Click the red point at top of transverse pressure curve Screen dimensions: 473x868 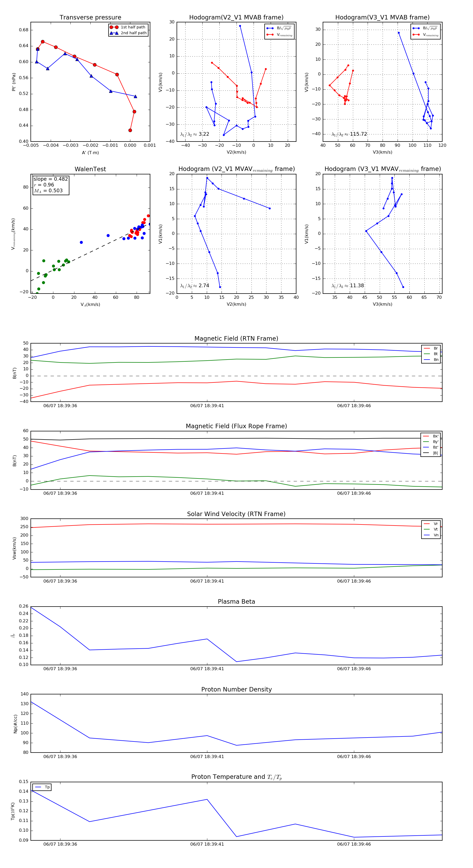[x=43, y=42]
